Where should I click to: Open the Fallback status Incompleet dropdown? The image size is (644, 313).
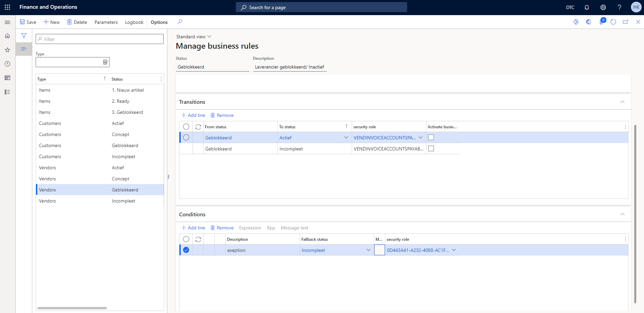coord(368,250)
